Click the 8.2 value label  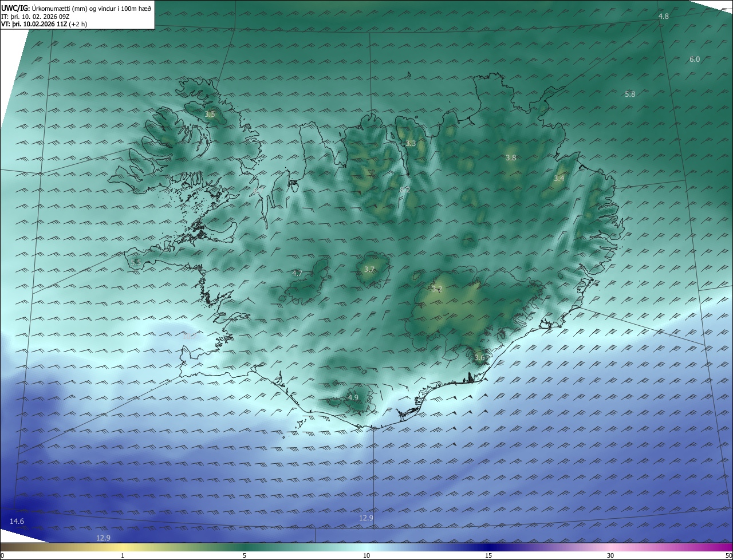pos(405,190)
